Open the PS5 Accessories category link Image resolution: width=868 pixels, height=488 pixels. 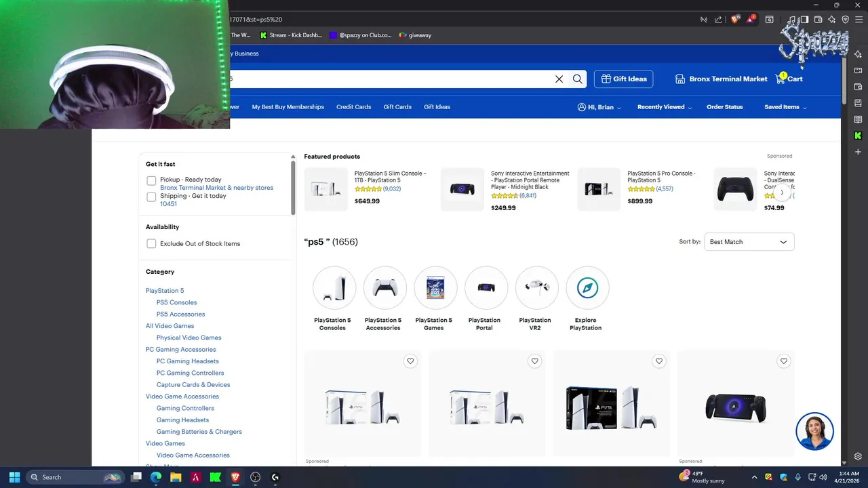pyautogui.click(x=180, y=314)
